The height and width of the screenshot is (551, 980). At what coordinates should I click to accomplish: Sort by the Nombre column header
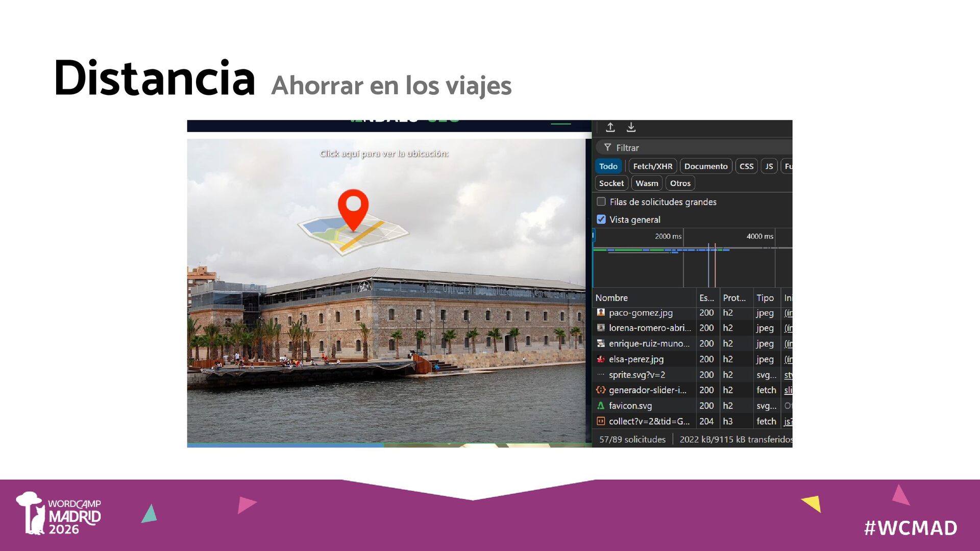click(611, 298)
